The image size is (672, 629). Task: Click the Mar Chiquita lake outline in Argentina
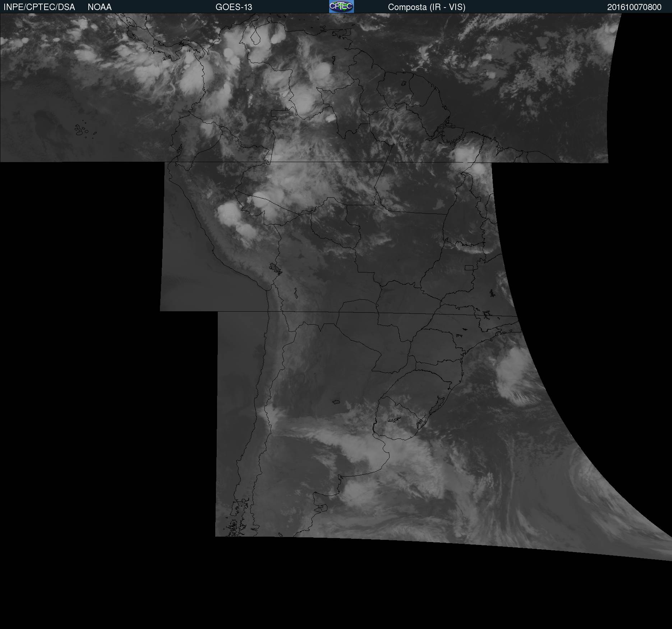pos(336,402)
